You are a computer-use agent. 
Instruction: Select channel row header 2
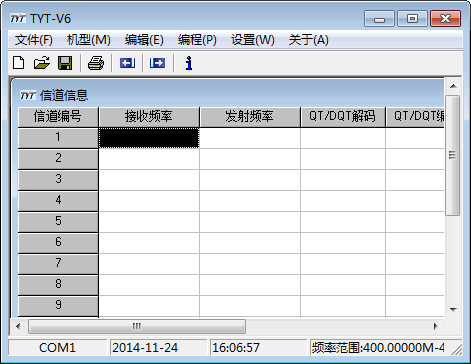pos(58,159)
